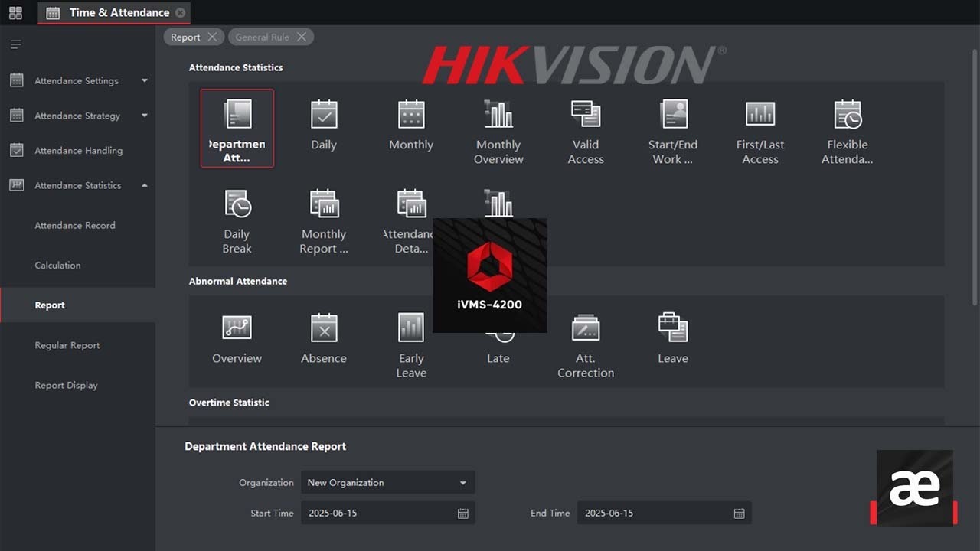
Task: Open the Monthly Overview report
Action: tap(498, 132)
